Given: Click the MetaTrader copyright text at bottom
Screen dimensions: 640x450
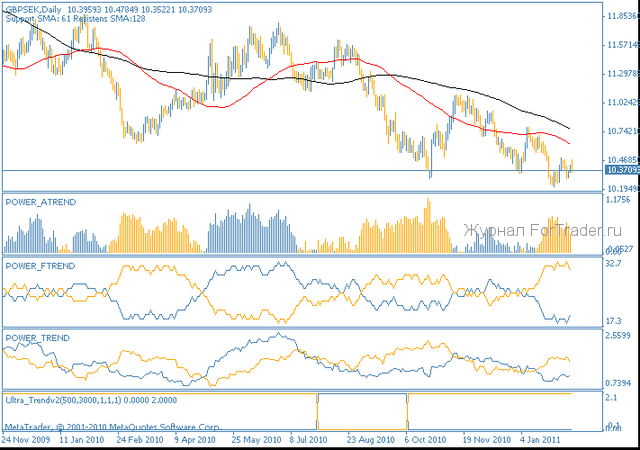Looking at the screenshot, I should coord(113,427).
